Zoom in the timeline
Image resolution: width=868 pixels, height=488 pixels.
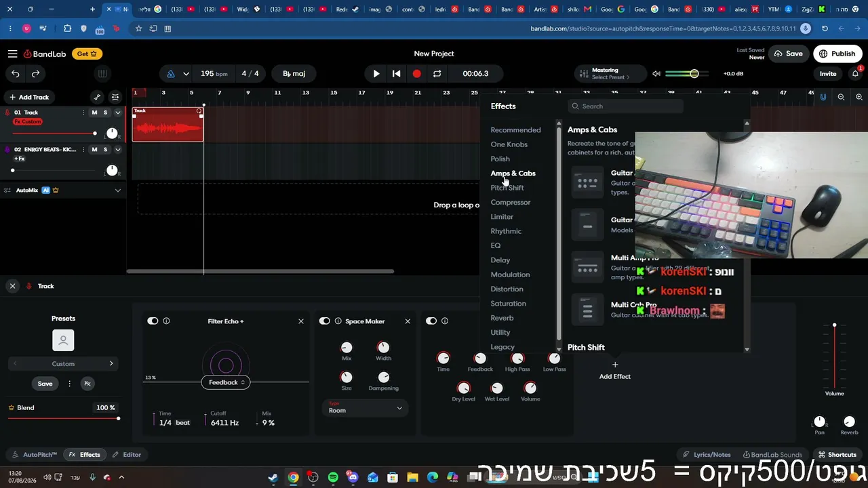coord(859,97)
